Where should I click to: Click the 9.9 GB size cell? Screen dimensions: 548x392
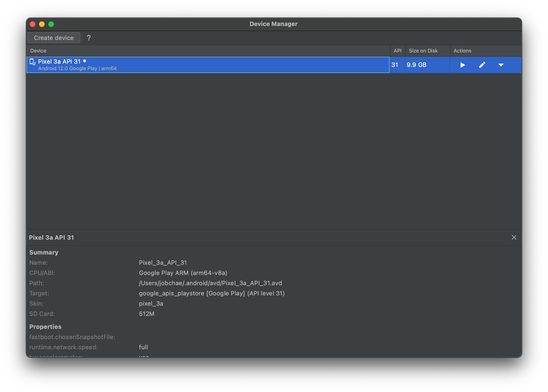[416, 65]
